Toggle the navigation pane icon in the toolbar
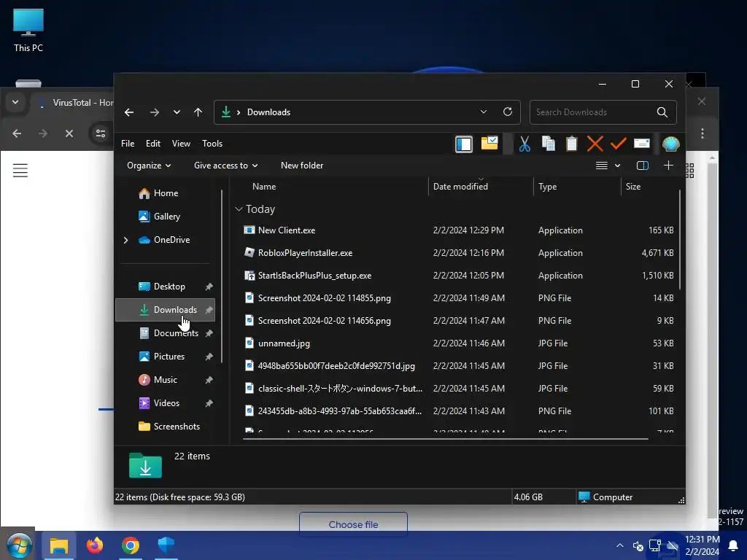Image resolution: width=747 pixels, height=560 pixels. click(463, 144)
